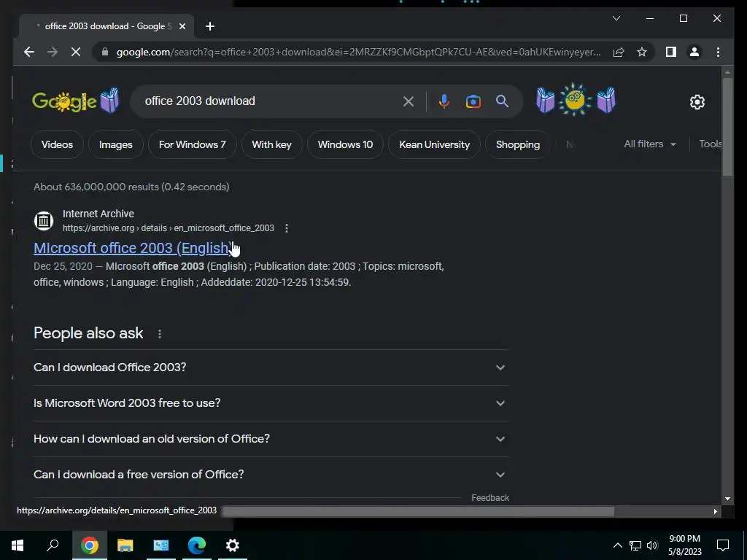The image size is (747, 560).
Task: Click the Google doodle logo
Action: coord(75,101)
